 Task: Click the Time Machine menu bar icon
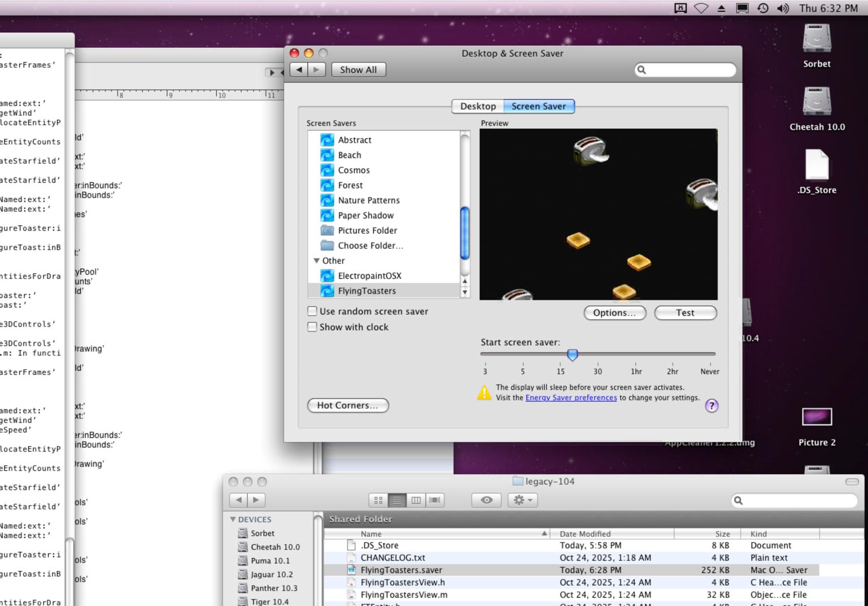click(x=763, y=8)
